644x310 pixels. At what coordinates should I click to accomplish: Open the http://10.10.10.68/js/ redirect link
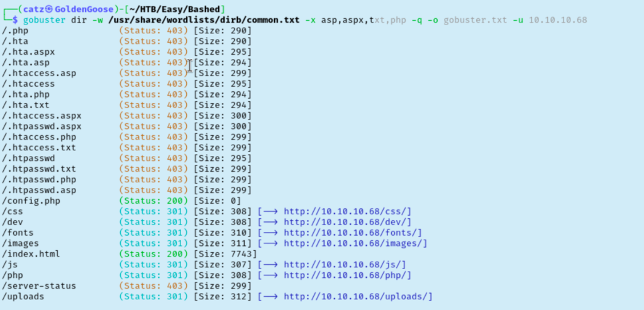[345, 265]
